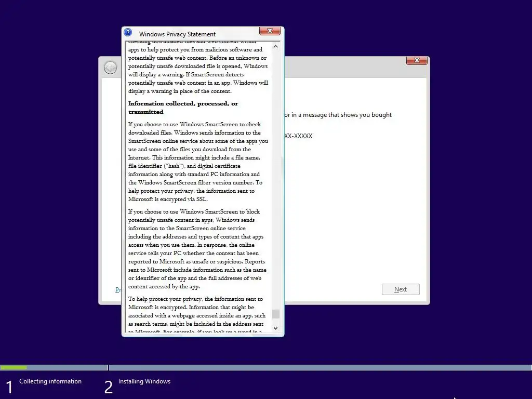Click the text 'or in a message that shows you bought'
532x399 pixels.
click(x=338, y=115)
